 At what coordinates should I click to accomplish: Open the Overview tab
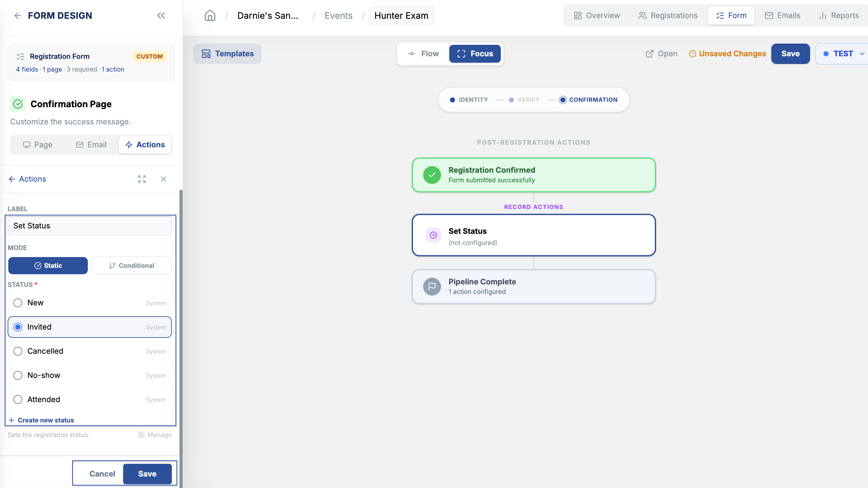tap(597, 16)
